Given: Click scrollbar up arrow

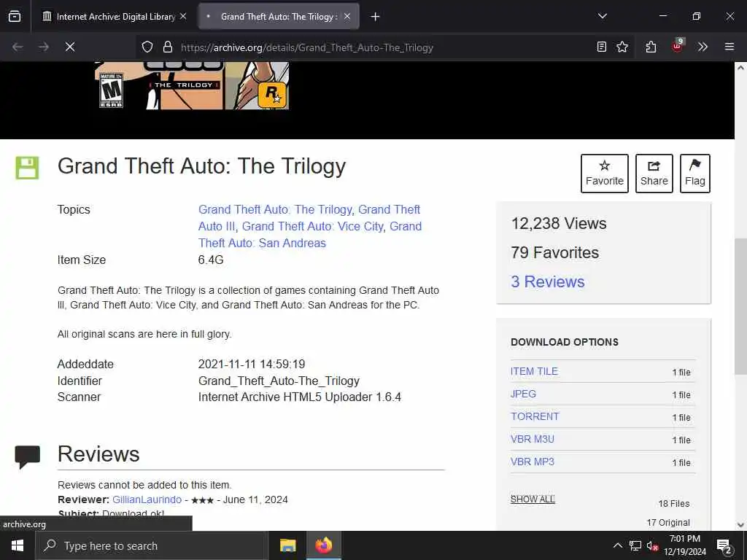Looking at the screenshot, I should coord(740,68).
